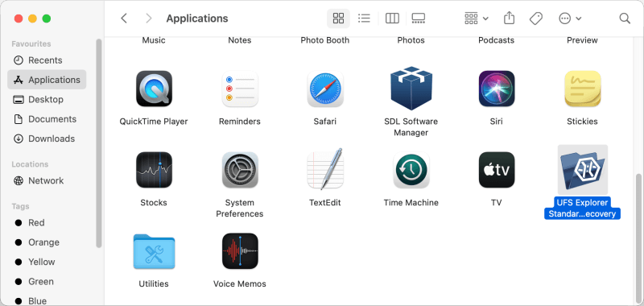The image size is (644, 306).
Task: Filter by the Yellow tag
Action: point(47,262)
